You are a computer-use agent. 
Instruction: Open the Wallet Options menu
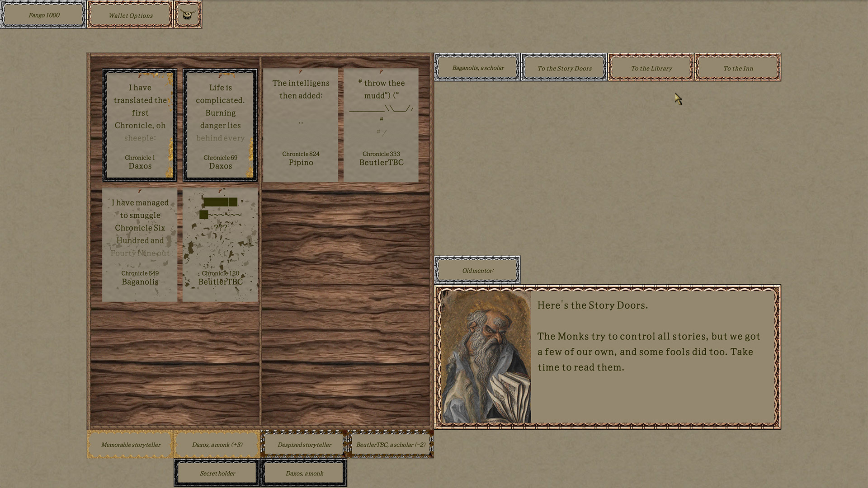click(130, 15)
